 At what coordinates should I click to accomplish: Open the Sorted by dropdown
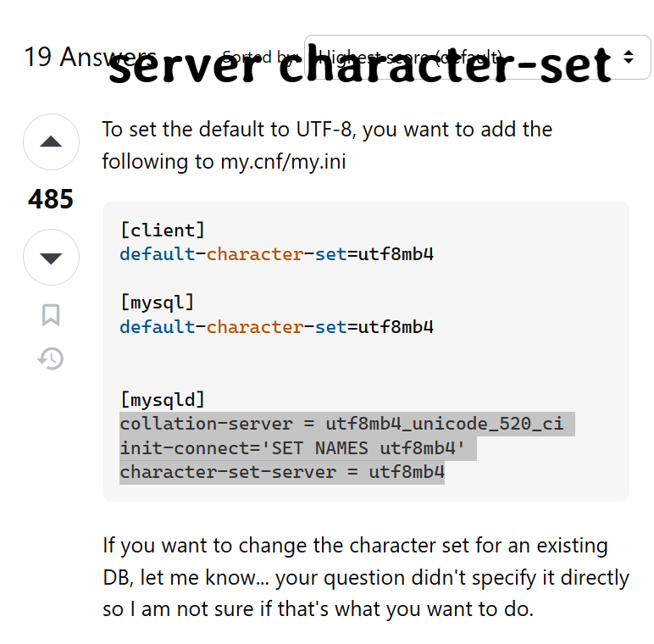point(477,58)
